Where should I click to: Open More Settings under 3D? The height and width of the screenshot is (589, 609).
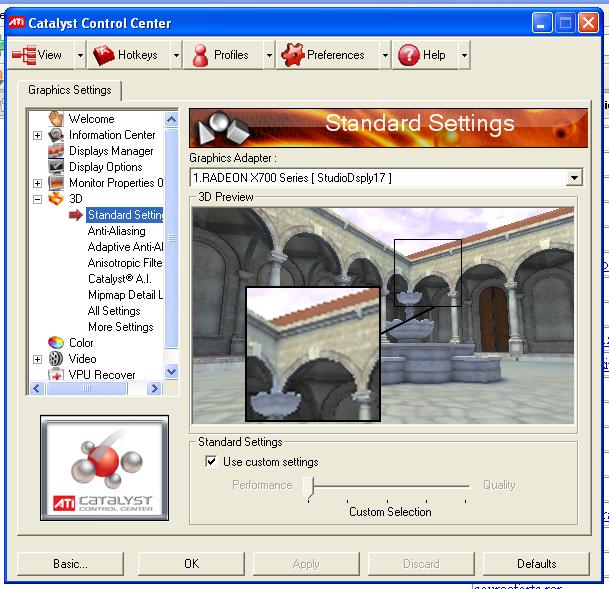point(120,327)
